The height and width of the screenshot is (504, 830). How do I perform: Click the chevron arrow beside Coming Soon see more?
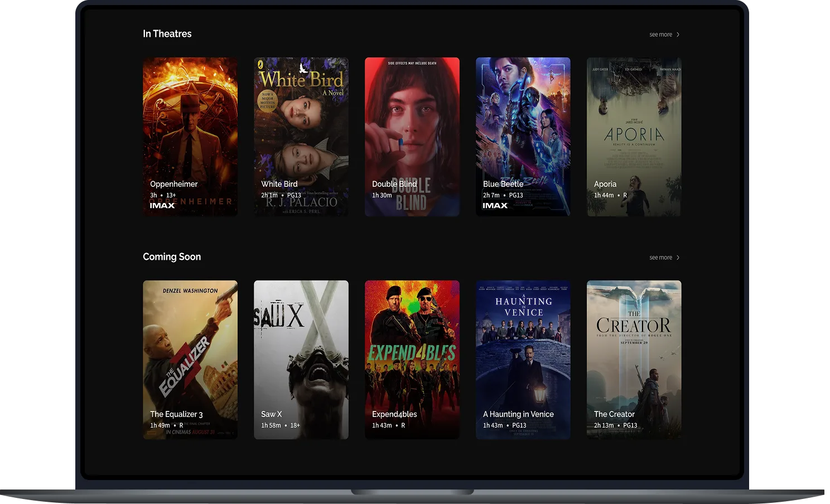(x=678, y=258)
